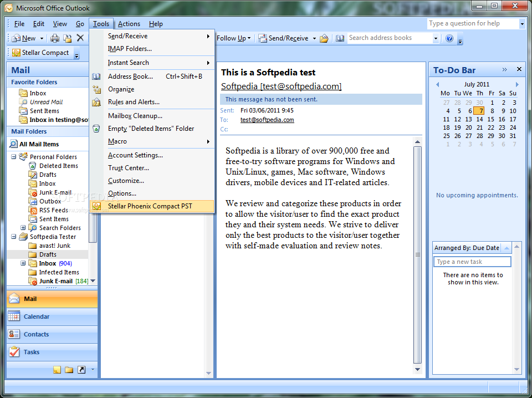Select today July 7 in calendar
Image resolution: width=532 pixels, height=398 pixels.
pyautogui.click(x=479, y=111)
